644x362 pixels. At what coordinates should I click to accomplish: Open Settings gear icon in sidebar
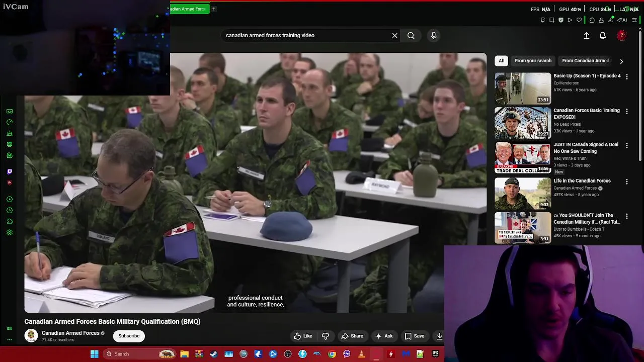tap(10, 233)
